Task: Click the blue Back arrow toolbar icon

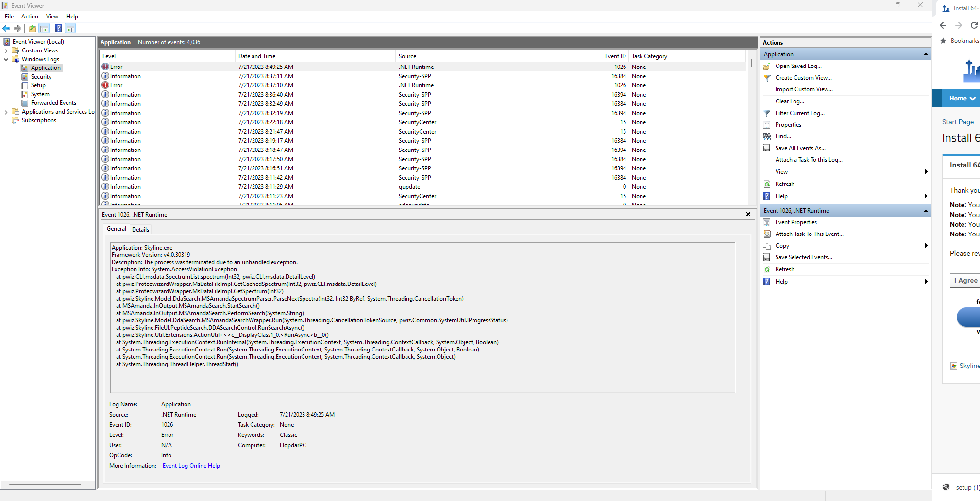Action: (x=6, y=29)
